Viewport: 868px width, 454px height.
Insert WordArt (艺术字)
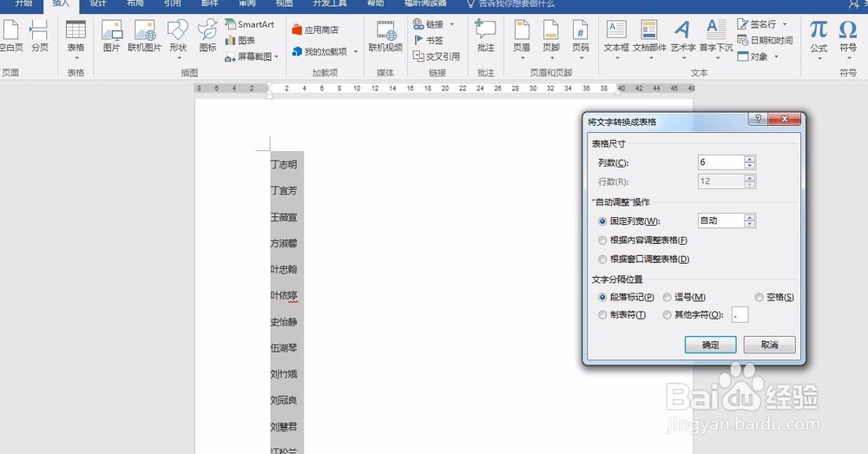point(683,39)
